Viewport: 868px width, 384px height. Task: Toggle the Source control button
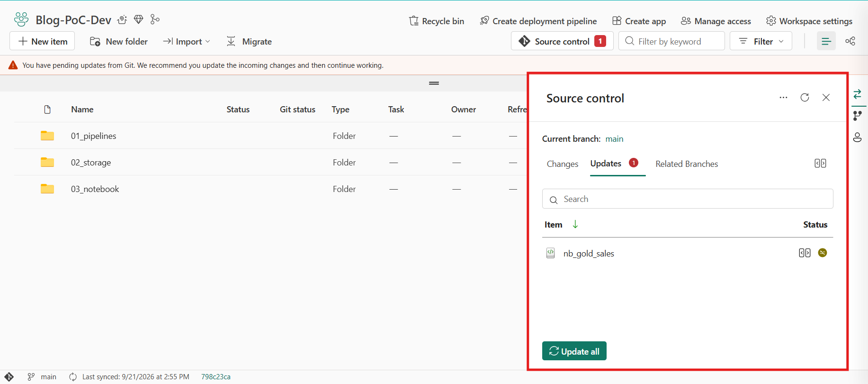click(x=562, y=41)
